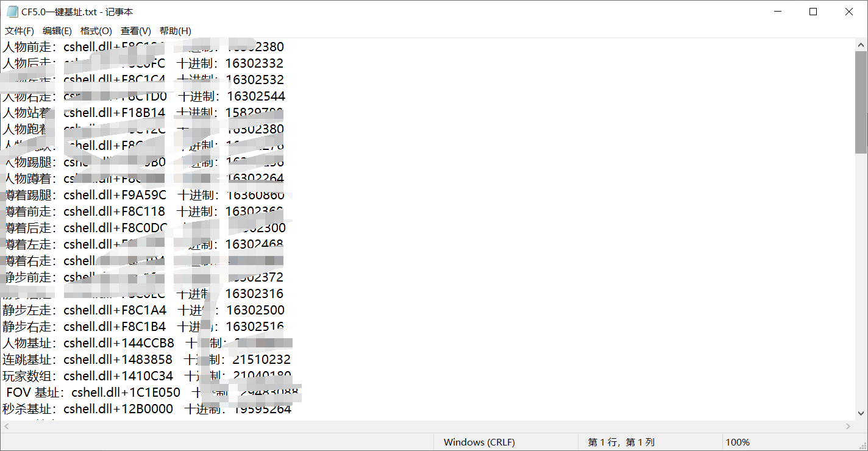
Task: Click the 第 1 行, 第 1 列 status entry
Action: tap(621, 442)
